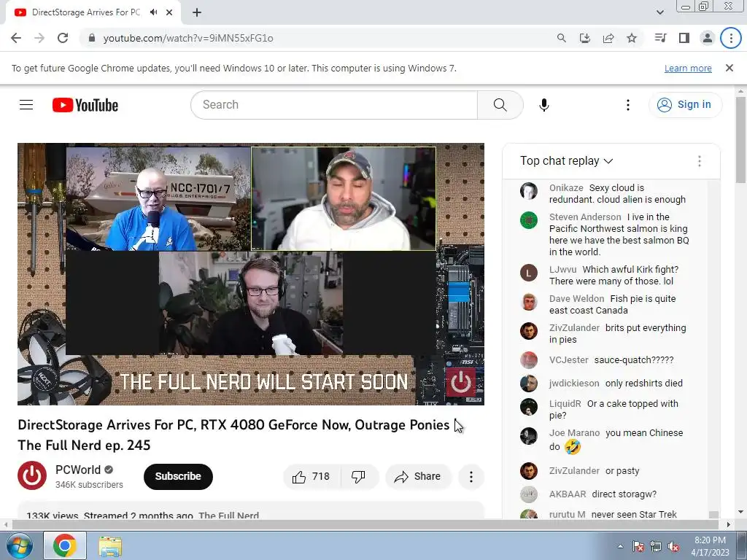Subscribe to the PCWorld channel
Screen dimensions: 747x560
[x=178, y=476]
